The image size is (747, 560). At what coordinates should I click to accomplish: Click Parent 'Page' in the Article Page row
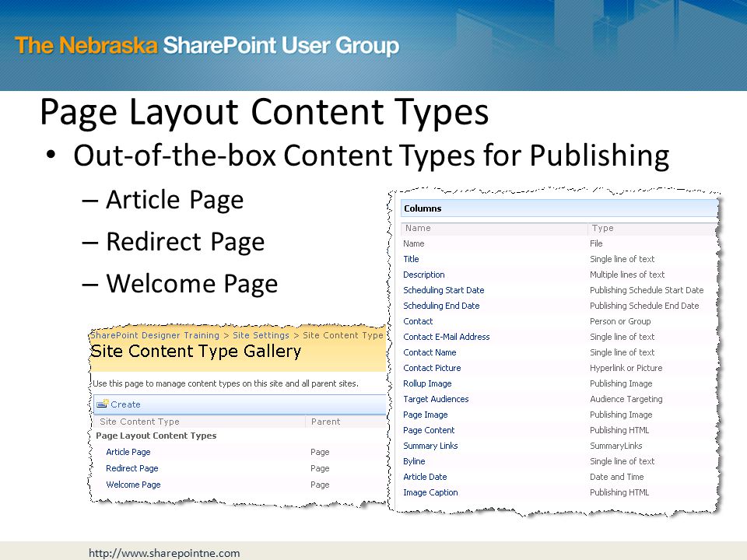[x=320, y=452]
